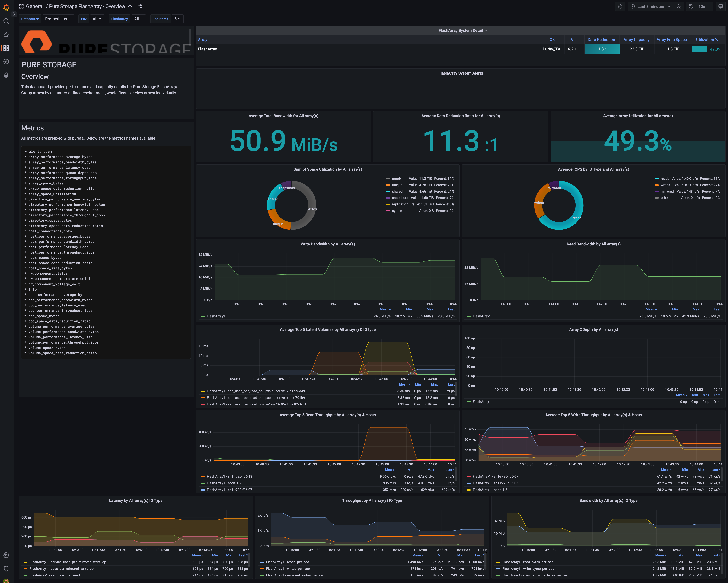Open the Env variable All dropdown

pos(97,19)
